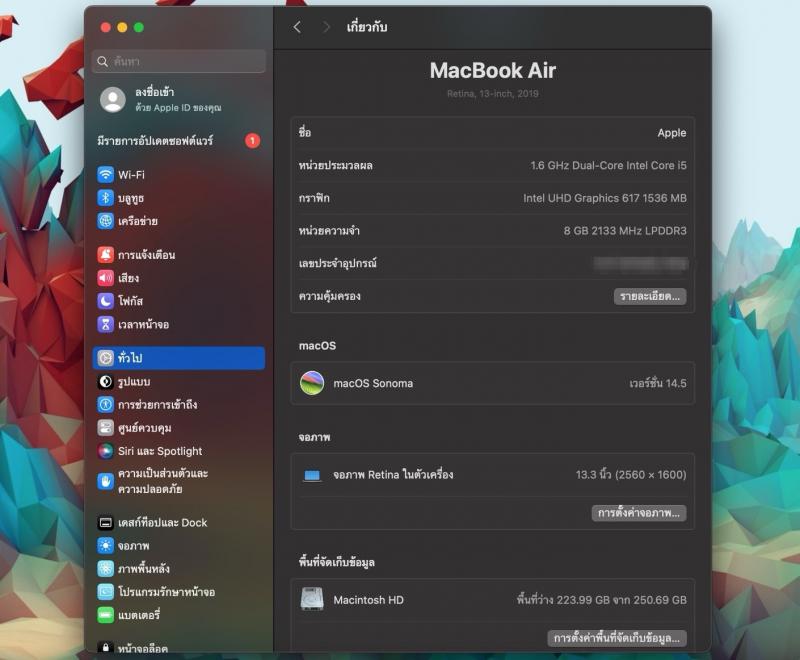The height and width of the screenshot is (660, 800).
Task: Click "13.3 นิ้ว (2560 × 1600)" text
Action: pyautogui.click(x=631, y=474)
